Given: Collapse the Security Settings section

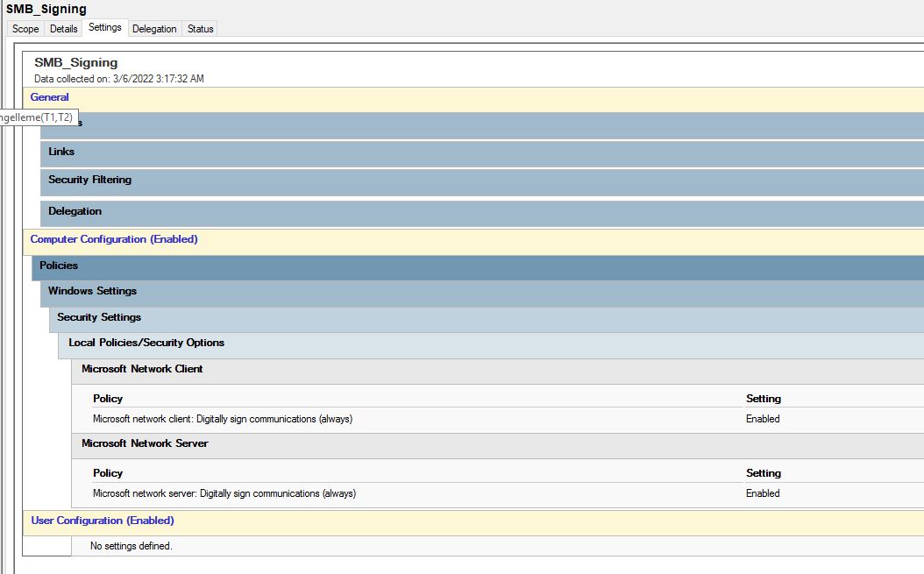Looking at the screenshot, I should pyautogui.click(x=99, y=317).
